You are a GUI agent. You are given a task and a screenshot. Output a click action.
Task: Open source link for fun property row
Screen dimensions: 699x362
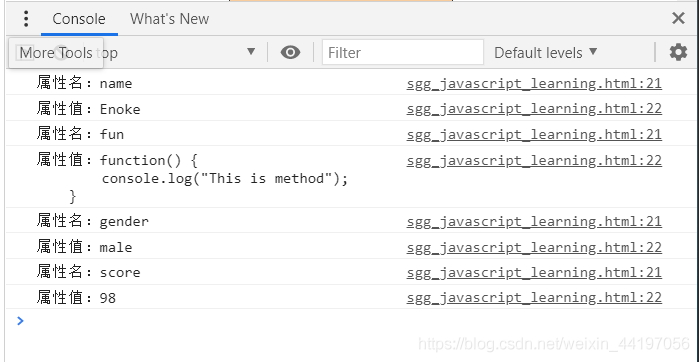tap(534, 135)
